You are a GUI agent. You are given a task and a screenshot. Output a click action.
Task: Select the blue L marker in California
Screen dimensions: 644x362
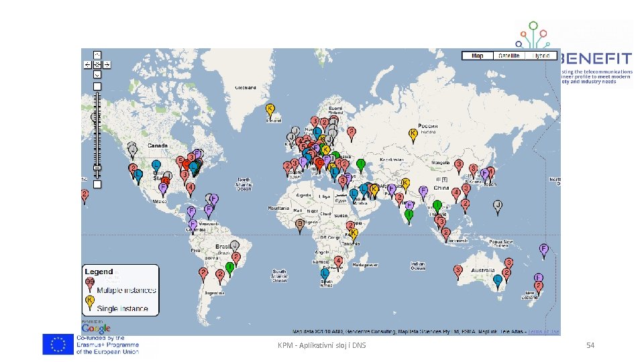click(138, 177)
